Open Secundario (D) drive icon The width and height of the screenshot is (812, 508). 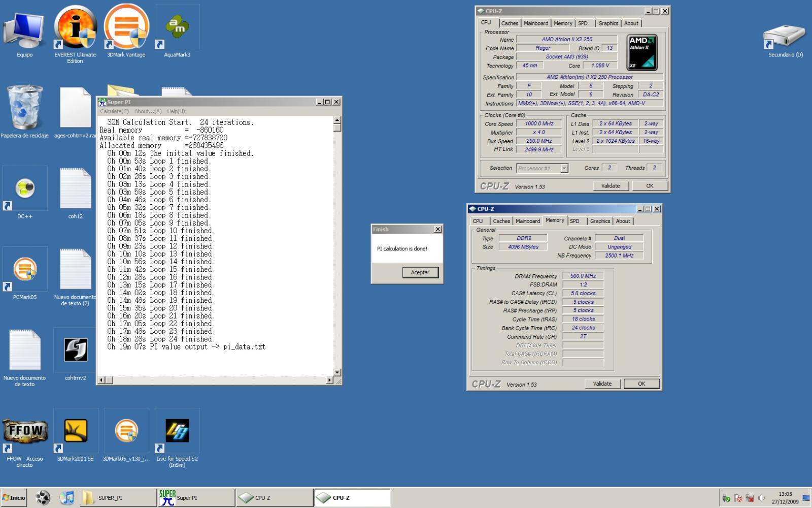pos(785,41)
